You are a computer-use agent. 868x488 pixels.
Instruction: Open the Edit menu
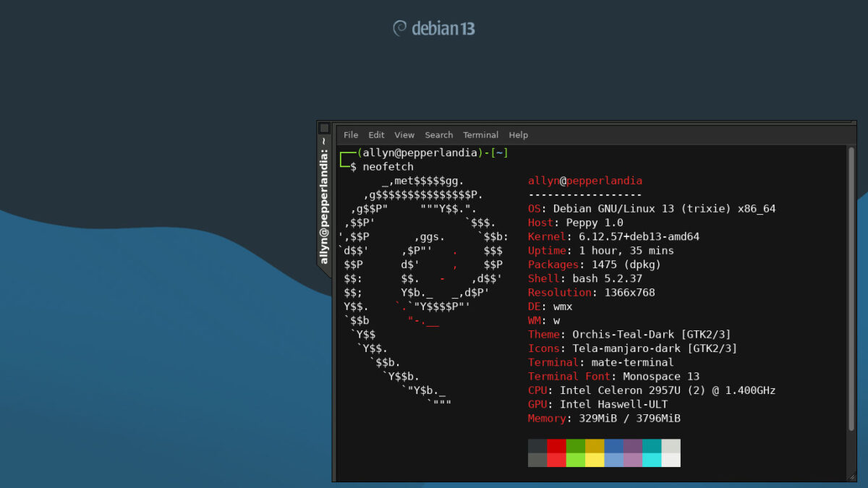[376, 134]
